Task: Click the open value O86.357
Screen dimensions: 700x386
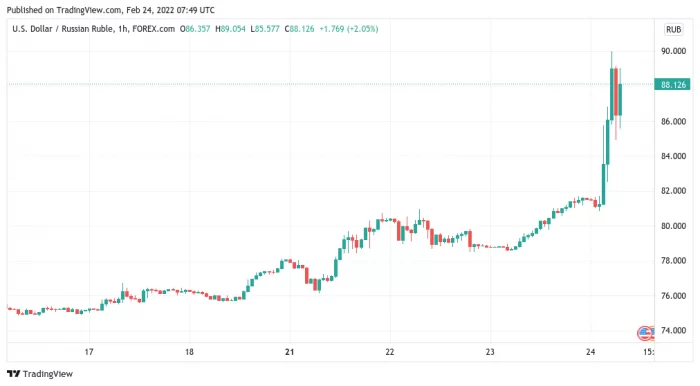Action: pyautogui.click(x=195, y=29)
